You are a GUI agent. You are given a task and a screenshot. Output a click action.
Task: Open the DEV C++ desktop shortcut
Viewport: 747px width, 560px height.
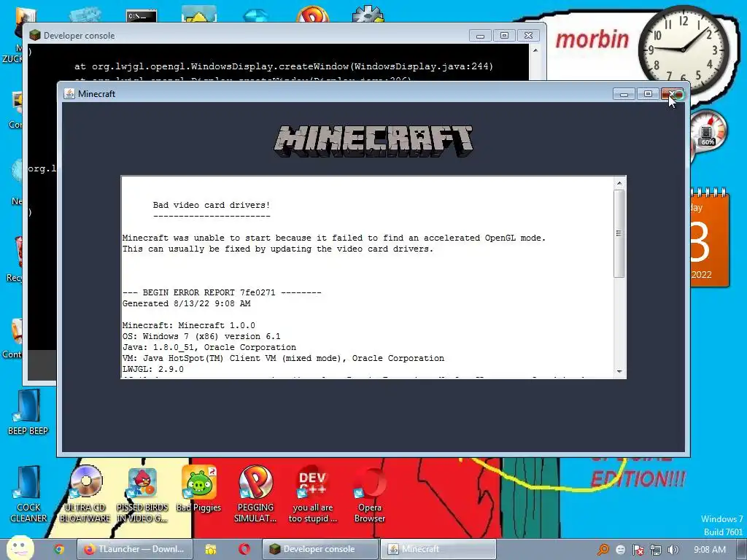pos(312,494)
